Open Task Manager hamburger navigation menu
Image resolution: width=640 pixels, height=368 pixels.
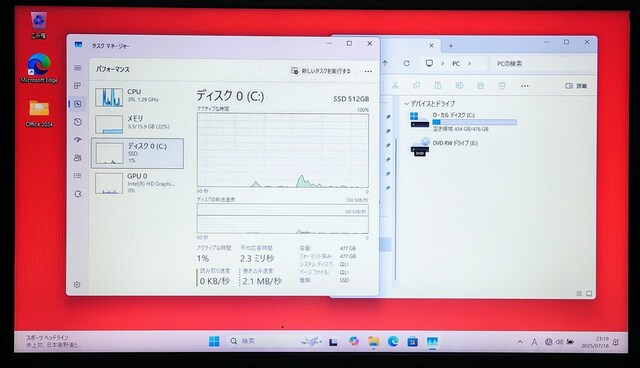(78, 68)
